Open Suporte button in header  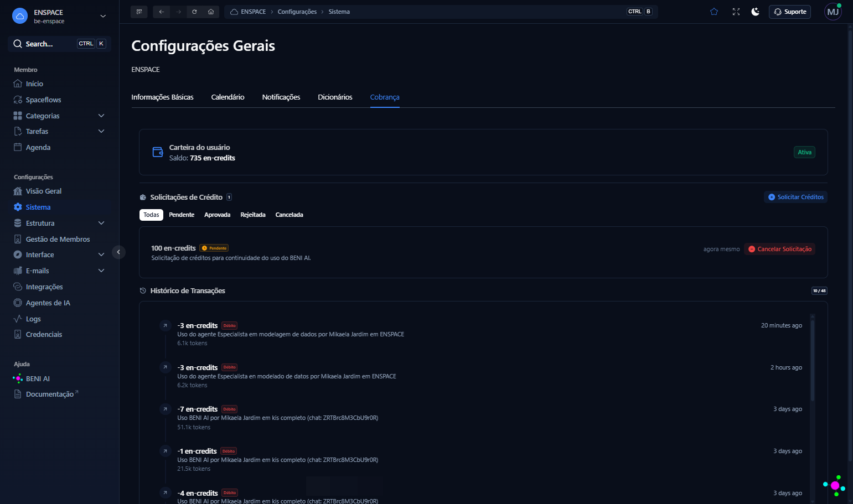pyautogui.click(x=790, y=12)
